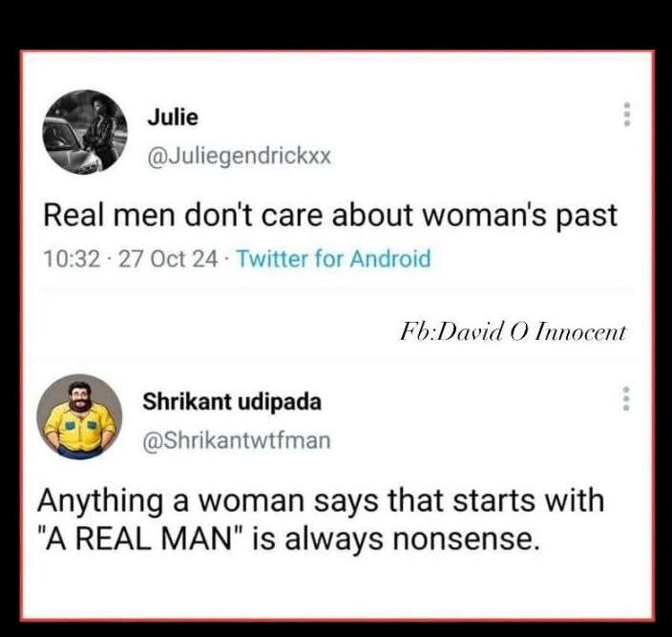Click the Shrikant udipada display name
Viewport: 672px width, 637px height.
[x=232, y=402]
